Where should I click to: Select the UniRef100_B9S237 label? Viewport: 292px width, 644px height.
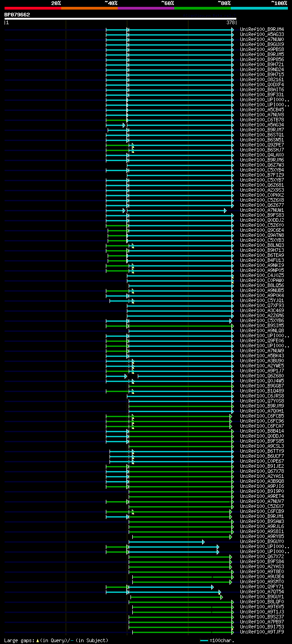(262, 617)
